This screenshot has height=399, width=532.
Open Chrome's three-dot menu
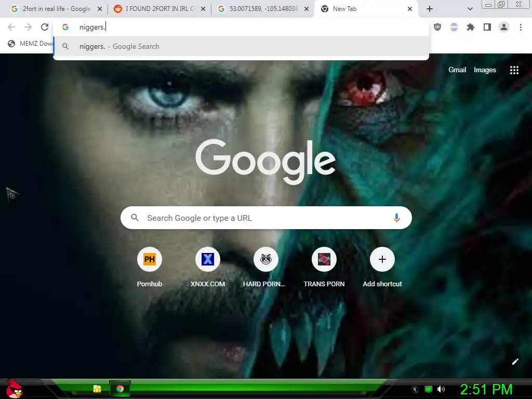point(521,27)
